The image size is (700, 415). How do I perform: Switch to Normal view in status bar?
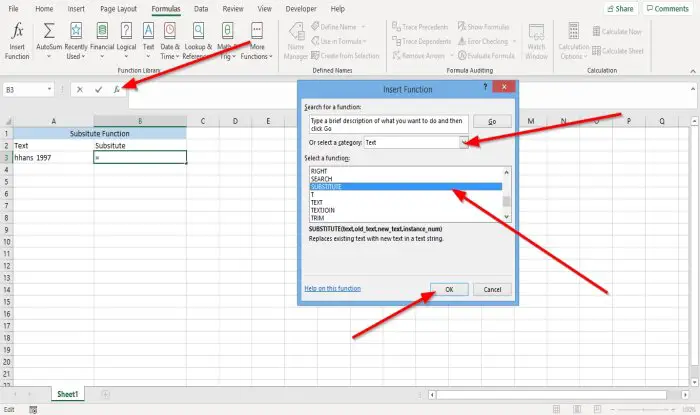click(556, 409)
